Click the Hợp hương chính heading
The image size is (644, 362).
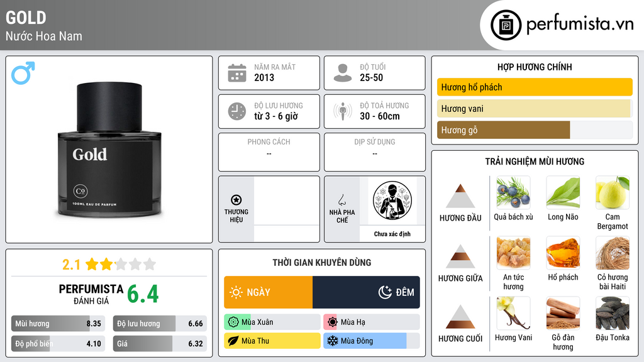pyautogui.click(x=535, y=67)
